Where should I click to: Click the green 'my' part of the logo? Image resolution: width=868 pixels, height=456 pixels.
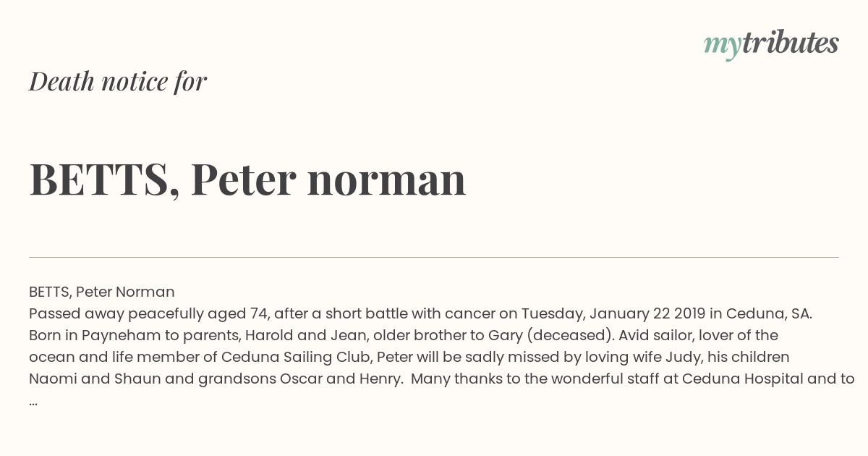point(723,46)
